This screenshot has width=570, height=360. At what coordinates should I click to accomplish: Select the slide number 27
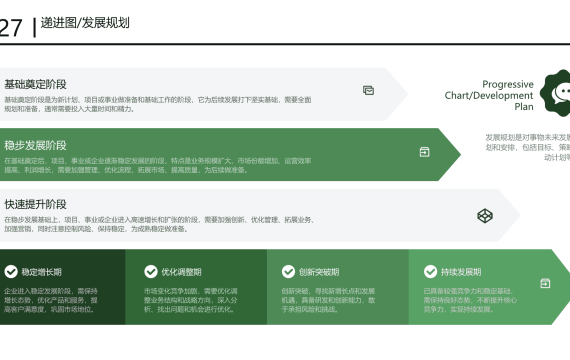(x=11, y=28)
